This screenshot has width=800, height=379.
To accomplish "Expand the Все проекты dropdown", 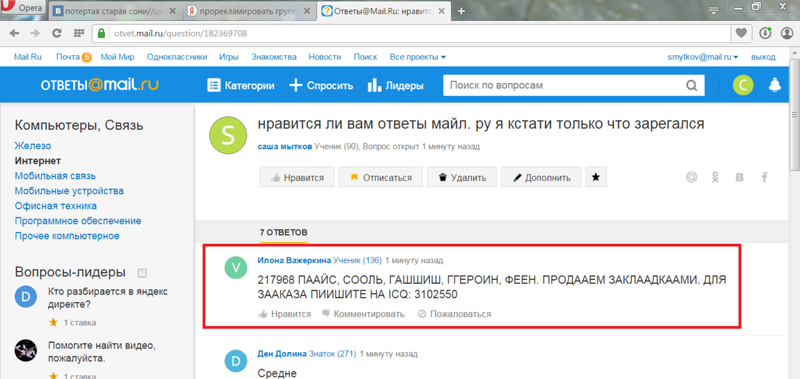I will 418,57.
